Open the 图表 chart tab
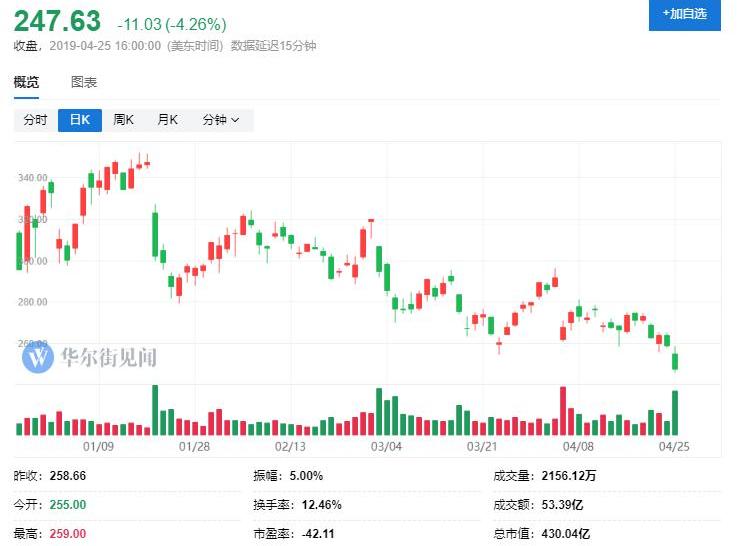The image size is (743, 546). 84,82
